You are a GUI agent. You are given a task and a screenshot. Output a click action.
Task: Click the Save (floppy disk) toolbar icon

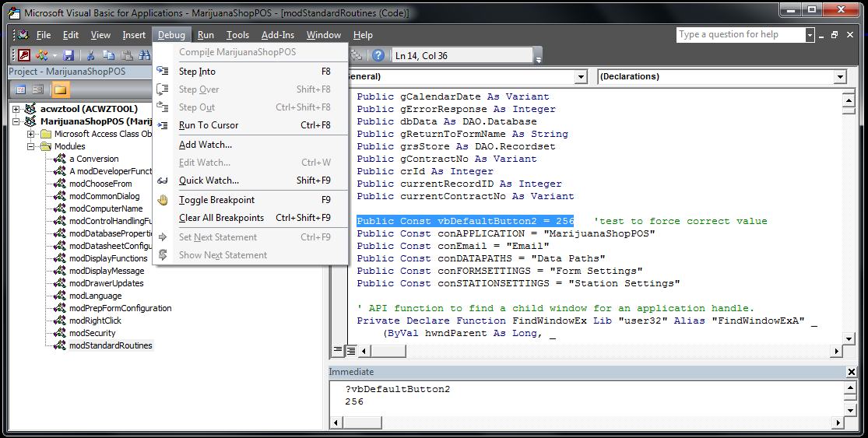coord(69,55)
